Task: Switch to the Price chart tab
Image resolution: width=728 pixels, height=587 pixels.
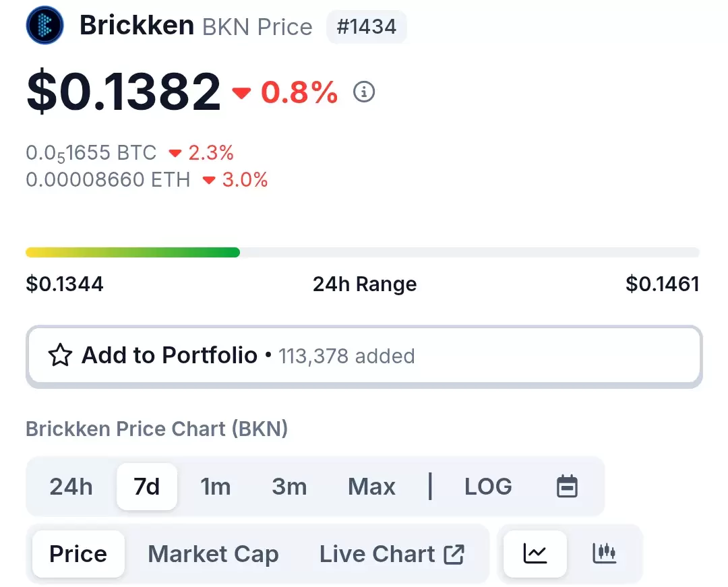Action: tap(78, 553)
